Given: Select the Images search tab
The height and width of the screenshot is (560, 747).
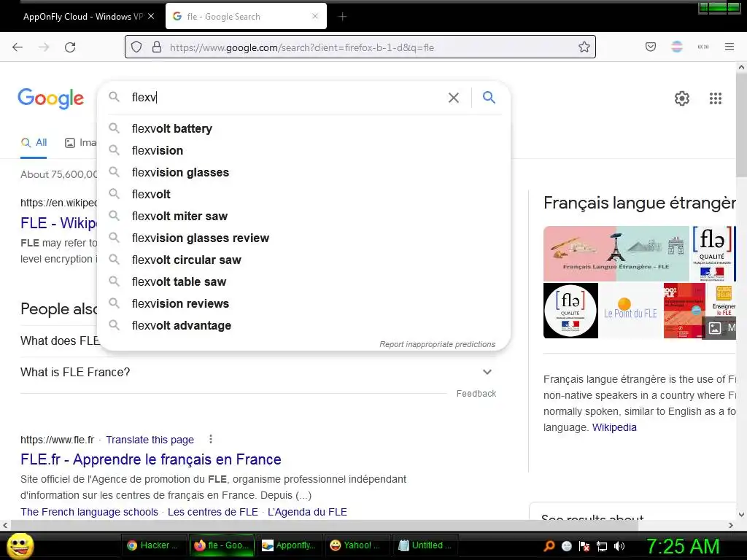Looking at the screenshot, I should (80, 142).
